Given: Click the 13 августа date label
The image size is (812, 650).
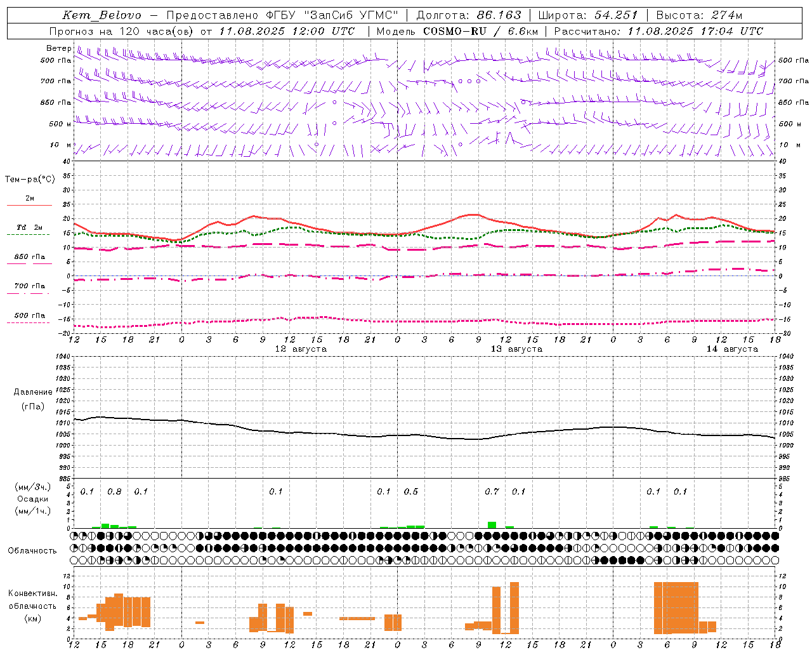Looking at the screenshot, I should (516, 349).
